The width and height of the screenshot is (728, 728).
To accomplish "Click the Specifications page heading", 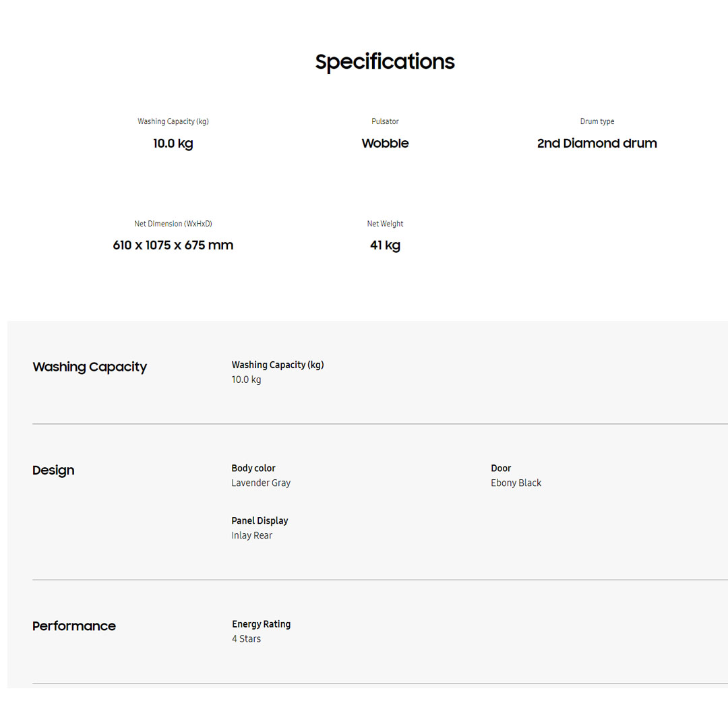I will pyautogui.click(x=385, y=62).
